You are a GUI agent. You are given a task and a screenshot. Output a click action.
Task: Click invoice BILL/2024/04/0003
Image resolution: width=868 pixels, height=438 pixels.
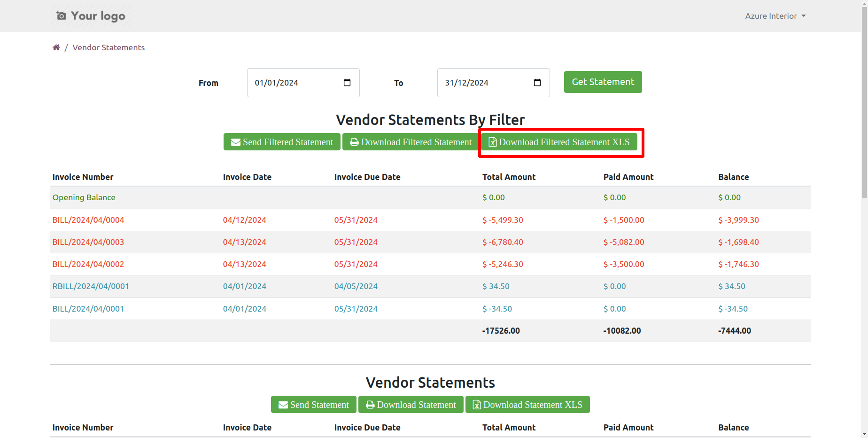click(x=88, y=242)
